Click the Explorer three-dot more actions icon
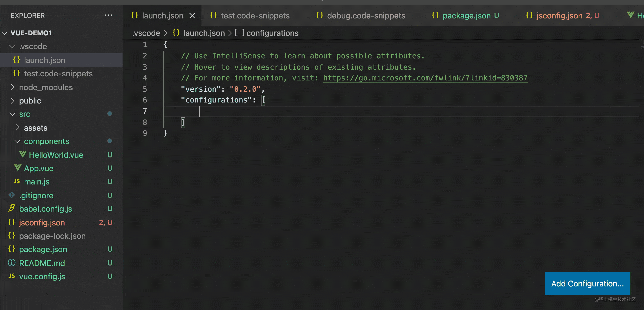The image size is (644, 310). coord(108,15)
